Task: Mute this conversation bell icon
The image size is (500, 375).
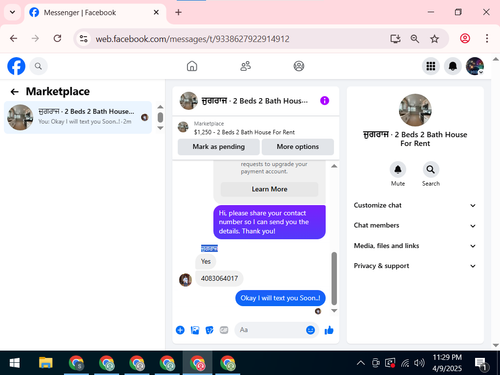Action: tap(398, 170)
